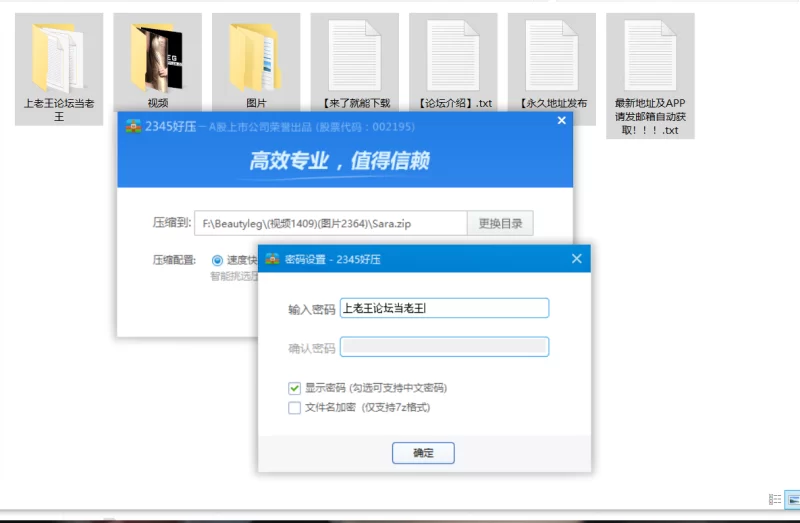This screenshot has height=523, width=800.
Task: Click the 2345好压 logo in main window title
Action: click(x=134, y=126)
